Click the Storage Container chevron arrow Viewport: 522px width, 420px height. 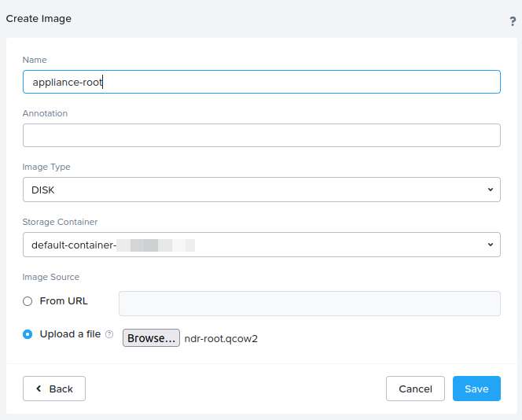click(490, 245)
